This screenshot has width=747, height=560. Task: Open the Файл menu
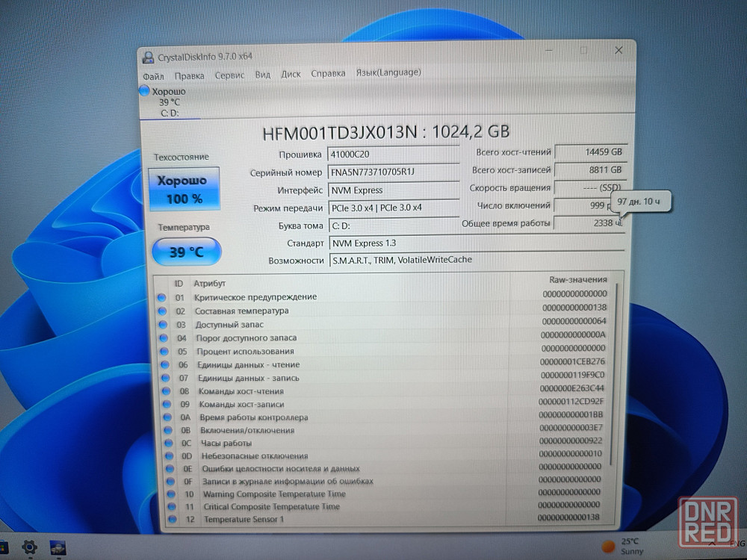pyautogui.click(x=153, y=75)
